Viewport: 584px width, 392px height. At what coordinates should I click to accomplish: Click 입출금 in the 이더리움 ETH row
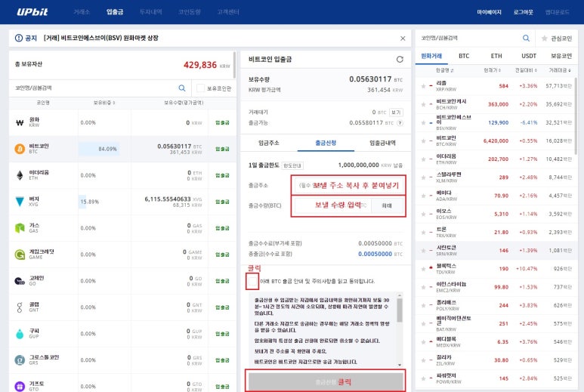pos(222,175)
